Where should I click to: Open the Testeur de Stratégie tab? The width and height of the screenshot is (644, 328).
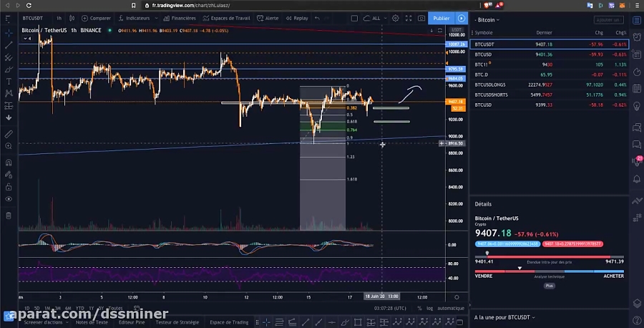pyautogui.click(x=177, y=322)
